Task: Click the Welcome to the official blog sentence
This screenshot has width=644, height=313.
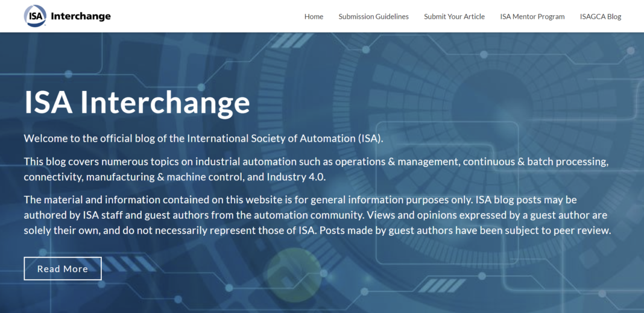Action: [x=203, y=138]
